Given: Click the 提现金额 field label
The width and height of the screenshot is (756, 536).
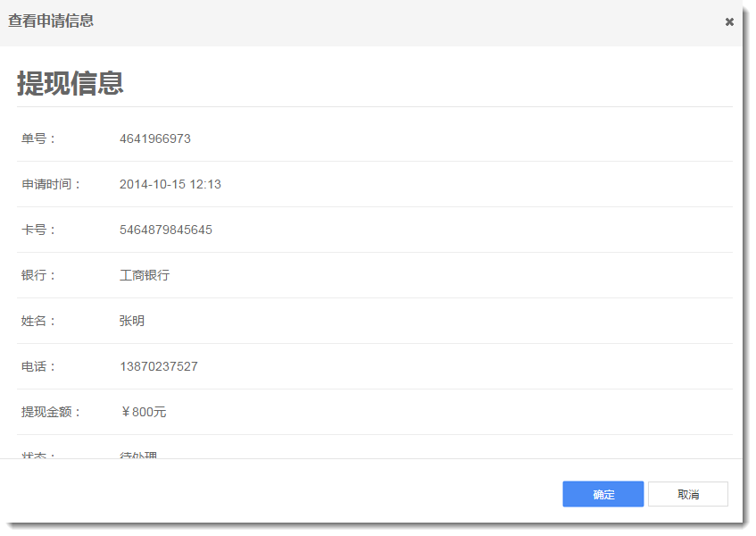Looking at the screenshot, I should point(51,412).
